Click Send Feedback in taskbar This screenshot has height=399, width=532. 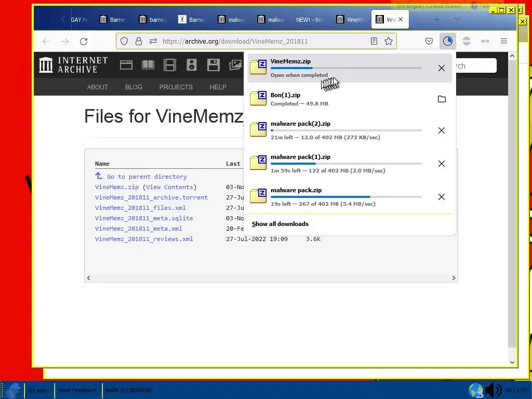(x=77, y=390)
